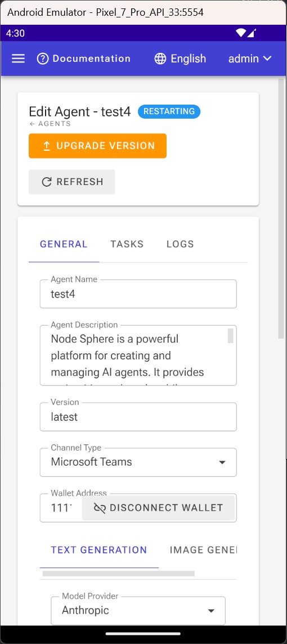Open the hamburger navigation menu
Viewport: 287px width, 644px height.
[x=18, y=58]
